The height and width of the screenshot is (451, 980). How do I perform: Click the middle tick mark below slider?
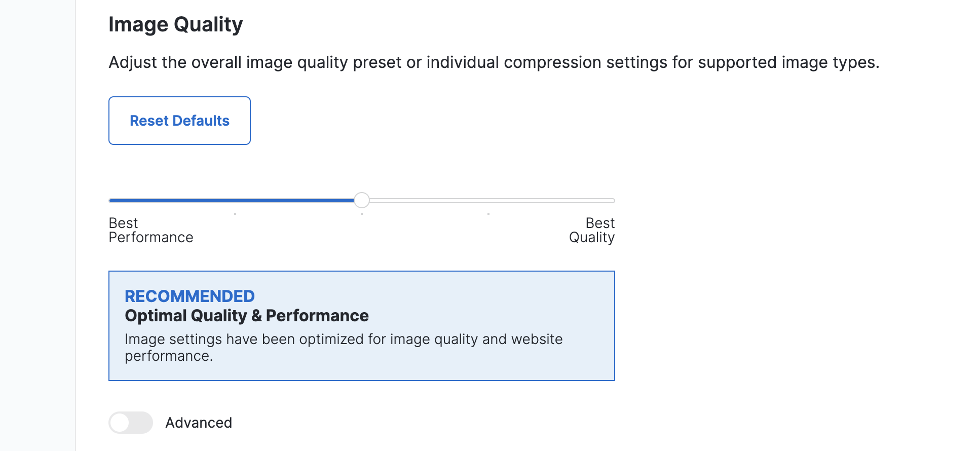pos(362,214)
